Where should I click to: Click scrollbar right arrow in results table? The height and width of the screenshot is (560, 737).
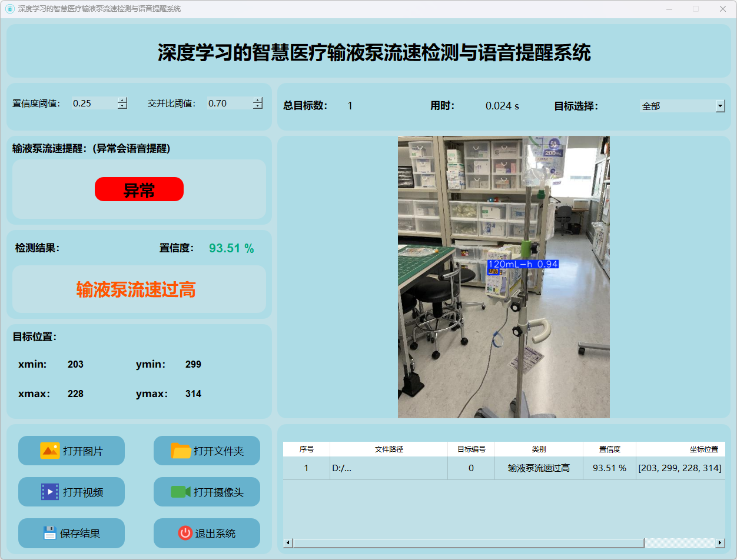click(x=720, y=543)
